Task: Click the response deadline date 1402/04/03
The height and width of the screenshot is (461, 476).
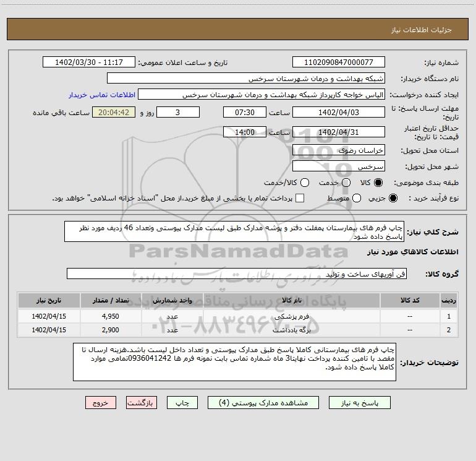Action: pyautogui.click(x=339, y=112)
